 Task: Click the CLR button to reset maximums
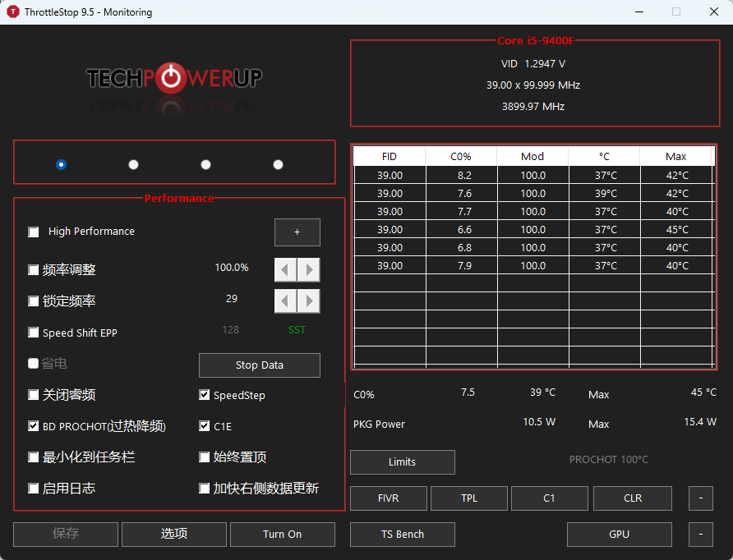coord(633,498)
